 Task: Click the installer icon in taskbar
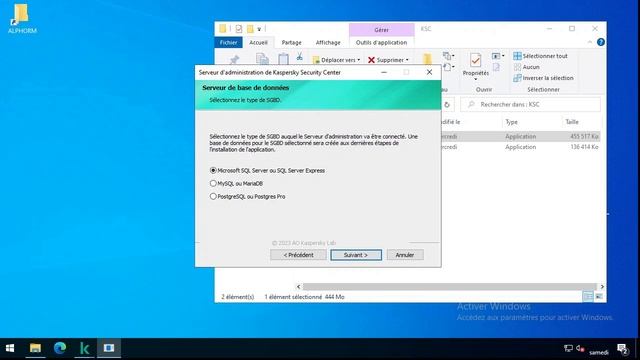[x=109, y=348]
